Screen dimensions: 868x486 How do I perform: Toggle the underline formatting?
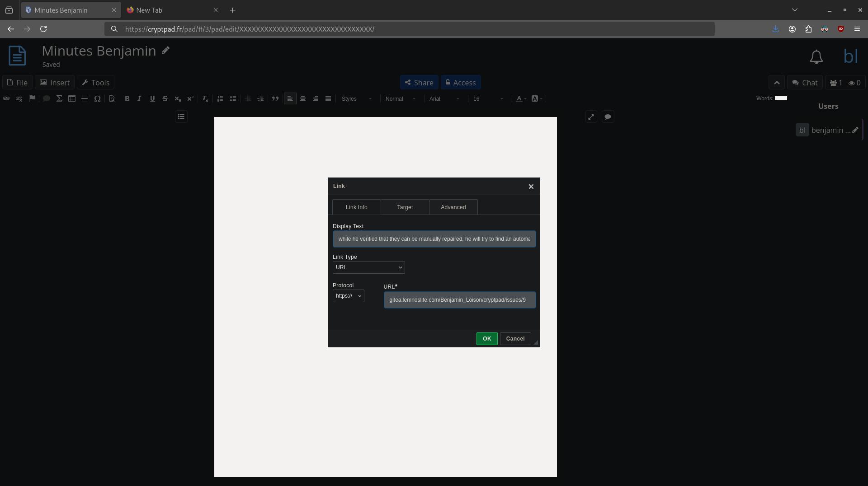152,98
